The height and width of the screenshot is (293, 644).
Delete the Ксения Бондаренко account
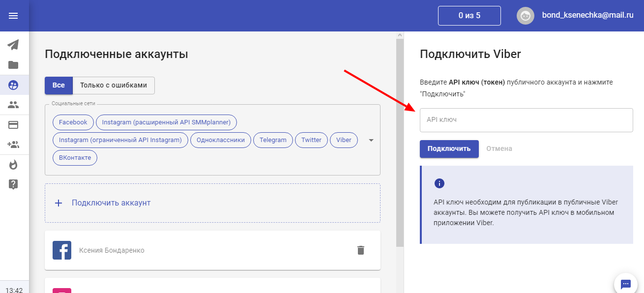(361, 250)
